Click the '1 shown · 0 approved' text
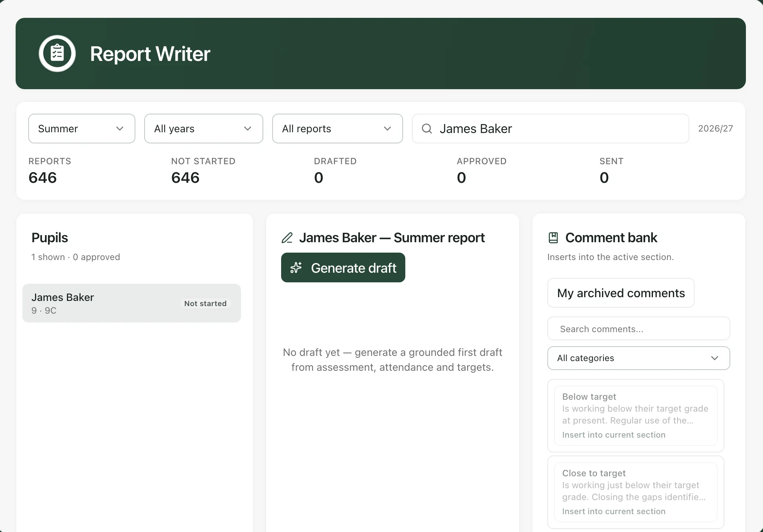763x532 pixels. click(x=76, y=257)
